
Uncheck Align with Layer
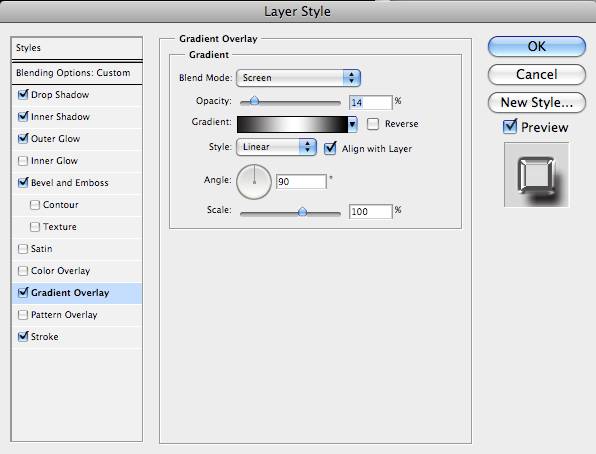pyautogui.click(x=330, y=148)
